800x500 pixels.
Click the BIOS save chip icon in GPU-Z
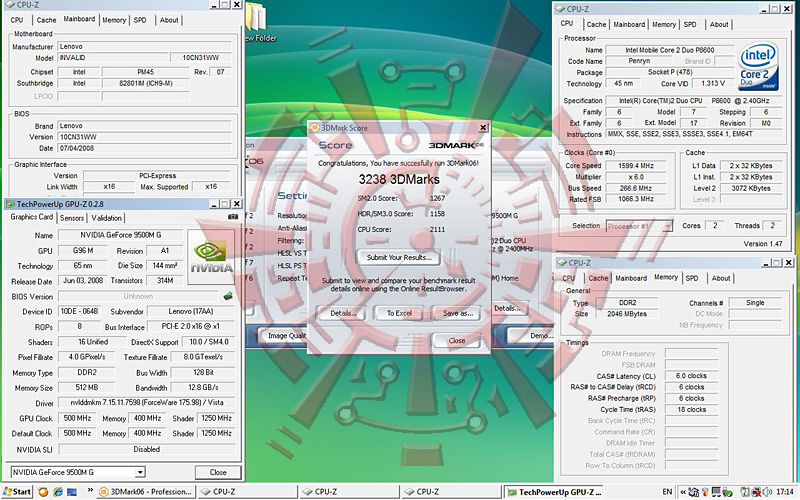pos(228,296)
